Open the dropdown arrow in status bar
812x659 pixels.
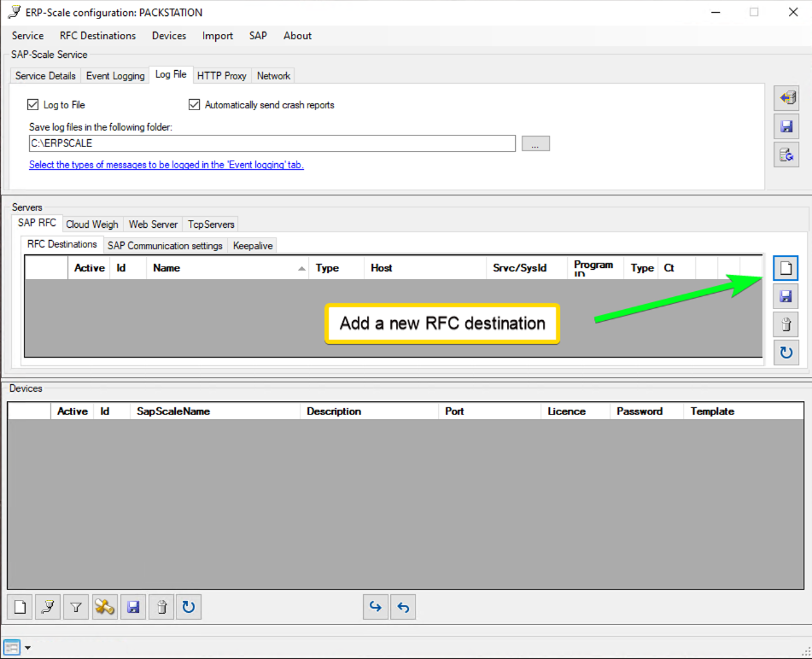[x=27, y=647]
